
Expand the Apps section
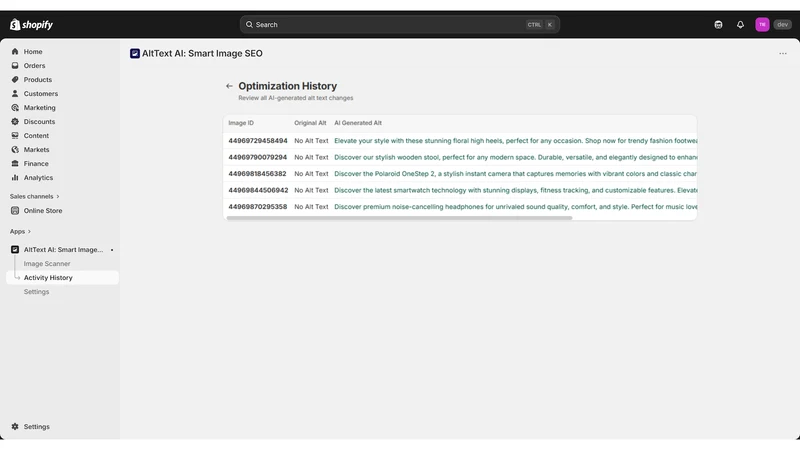20,232
